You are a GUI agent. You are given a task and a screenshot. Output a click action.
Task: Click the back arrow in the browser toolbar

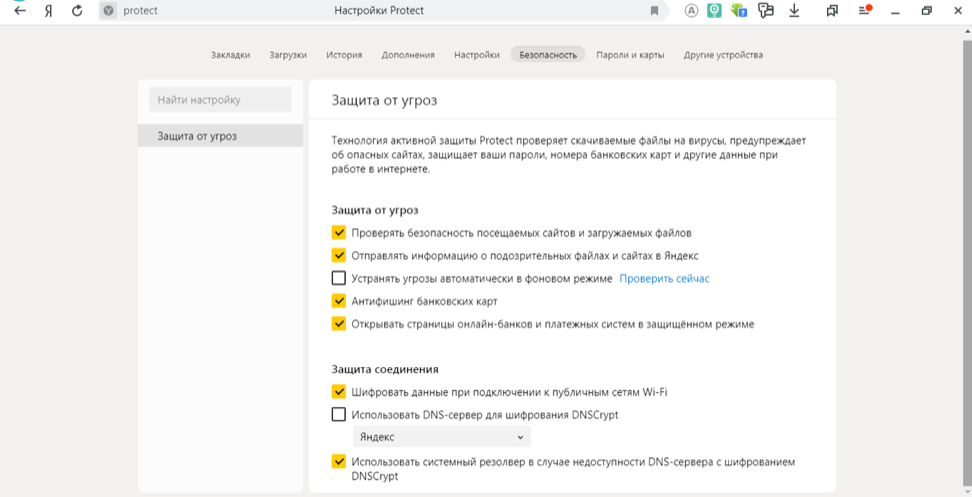coord(20,11)
